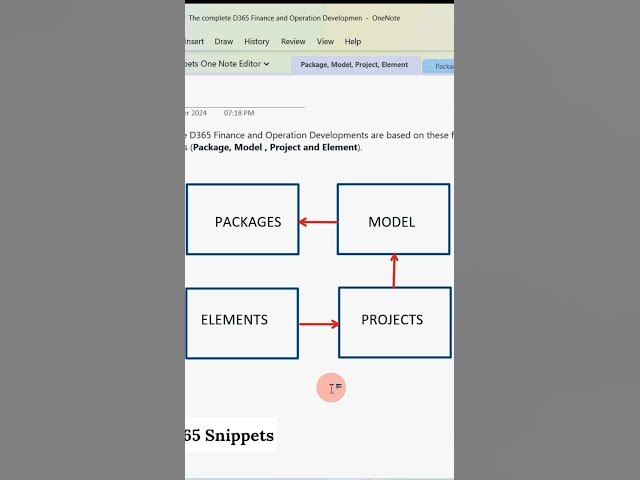640x480 pixels.
Task: Select the ELEMENTS box in the diagram
Action: pos(241,322)
